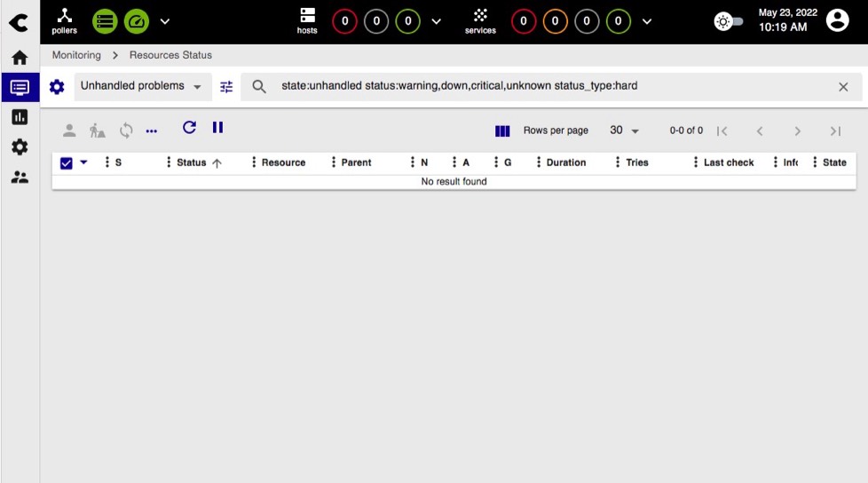This screenshot has height=483, width=868.
Task: Toggle the light/dark theme switch
Action: (729, 21)
